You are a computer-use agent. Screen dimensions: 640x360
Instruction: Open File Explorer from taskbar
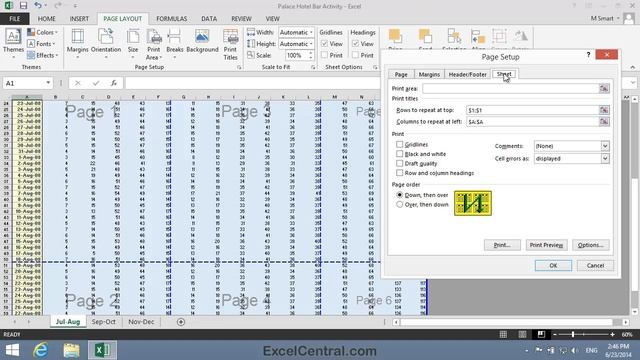click(x=71, y=350)
